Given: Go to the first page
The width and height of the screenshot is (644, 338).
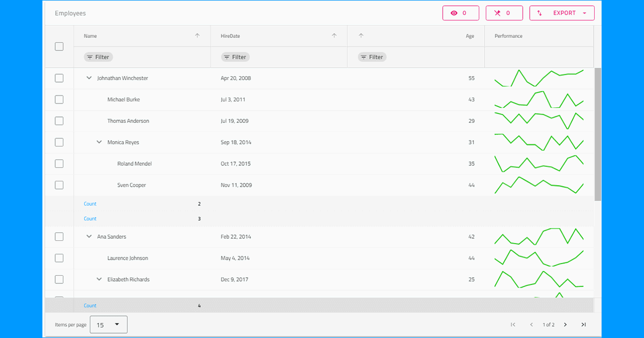Looking at the screenshot, I should pyautogui.click(x=513, y=325).
